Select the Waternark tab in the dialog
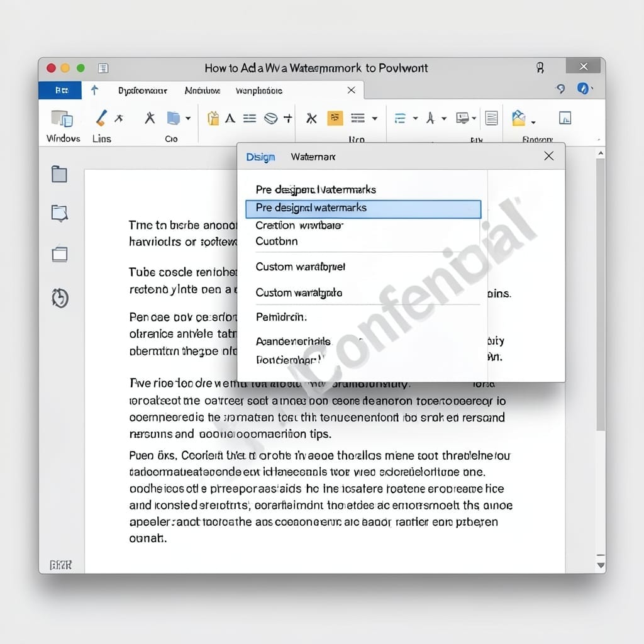The image size is (644, 644). pos(313,157)
